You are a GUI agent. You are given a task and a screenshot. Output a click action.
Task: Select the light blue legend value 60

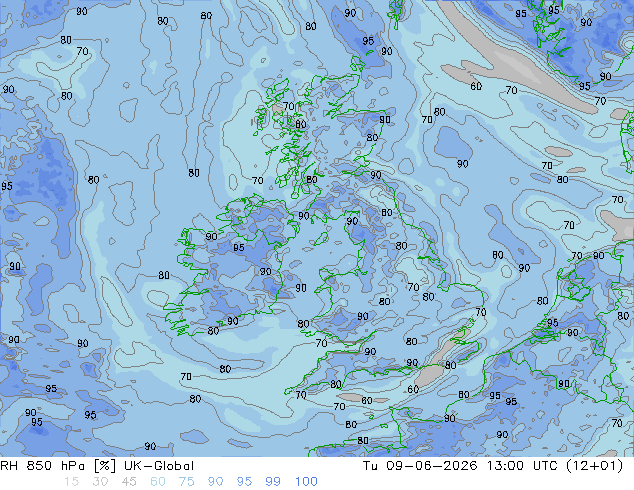click(x=158, y=482)
